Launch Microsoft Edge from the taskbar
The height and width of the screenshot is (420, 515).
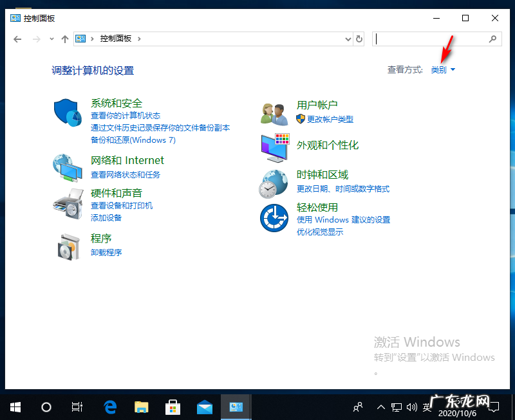pyautogui.click(x=109, y=406)
